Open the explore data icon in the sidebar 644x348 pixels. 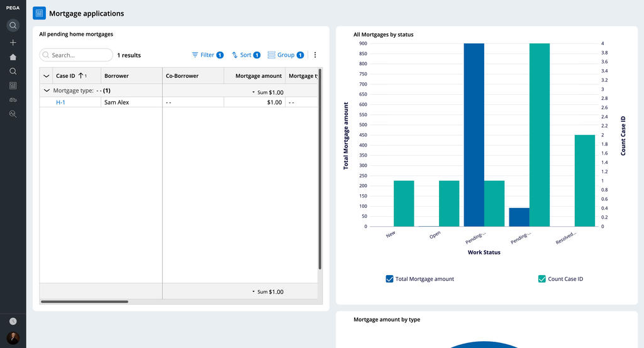pyautogui.click(x=13, y=114)
